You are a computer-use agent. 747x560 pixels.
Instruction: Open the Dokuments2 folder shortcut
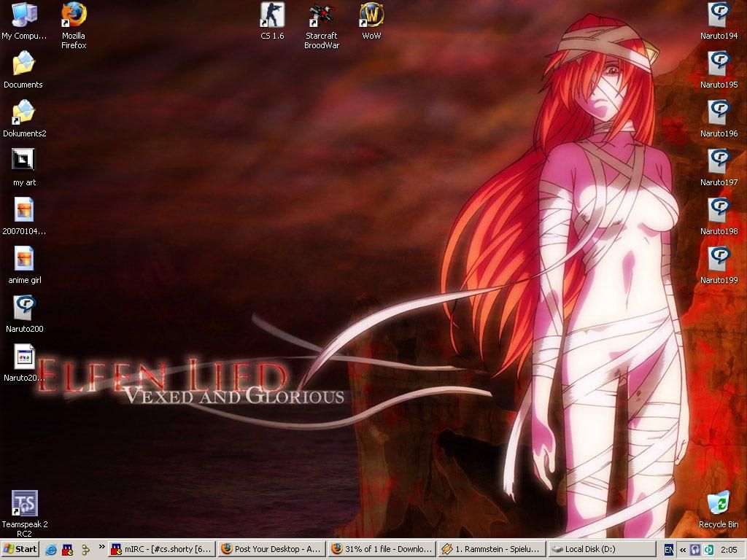[24, 119]
